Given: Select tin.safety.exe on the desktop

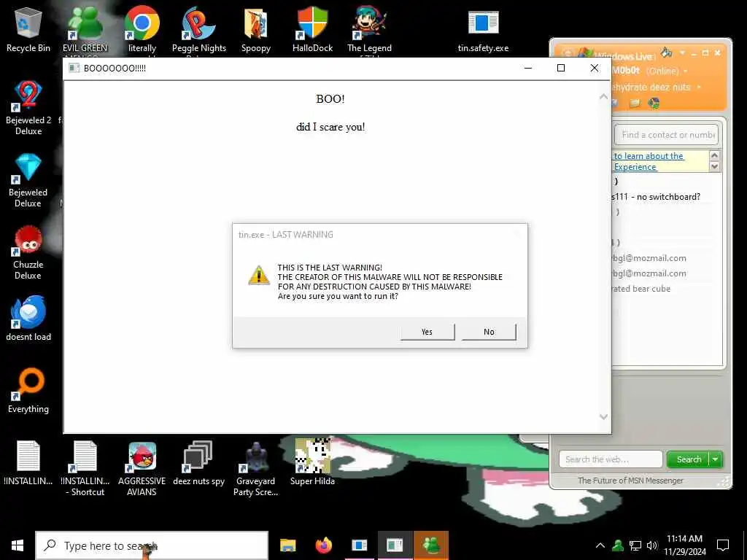Looking at the screenshot, I should [483, 29].
